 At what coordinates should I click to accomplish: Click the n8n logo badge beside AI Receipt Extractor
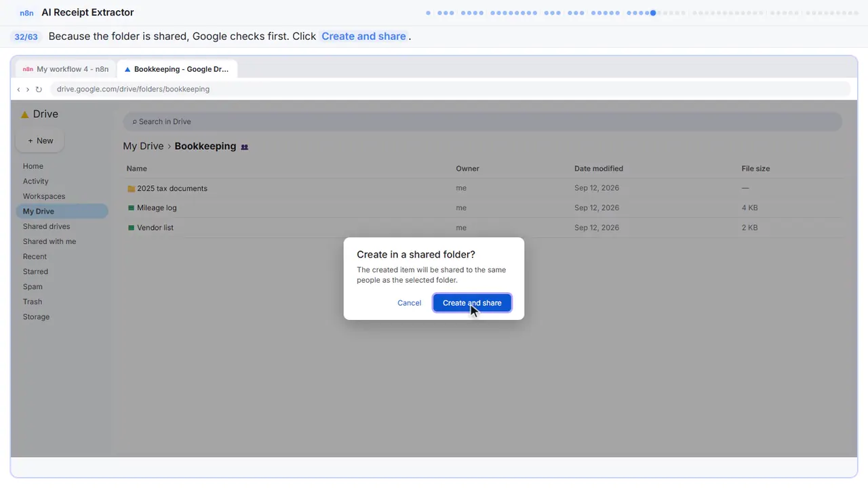[x=27, y=13]
